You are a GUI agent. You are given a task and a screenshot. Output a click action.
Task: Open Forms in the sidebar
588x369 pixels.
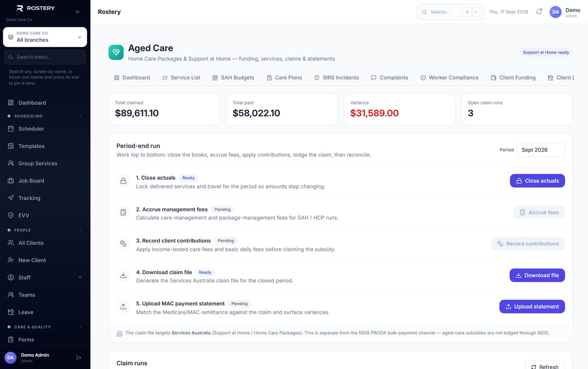click(x=45, y=340)
